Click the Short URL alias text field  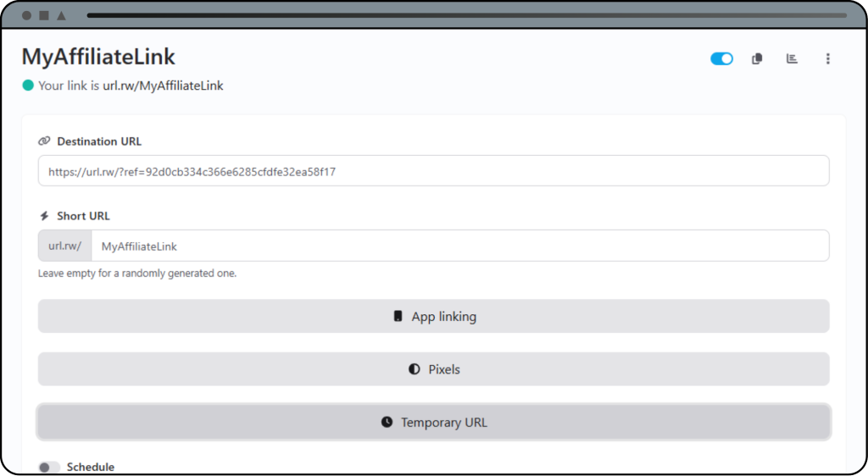click(x=459, y=246)
